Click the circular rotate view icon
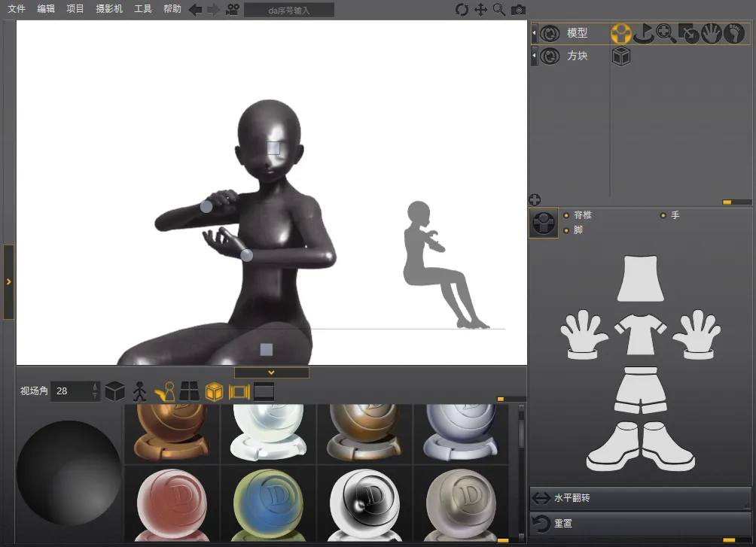This screenshot has width=756, height=547. click(462, 10)
